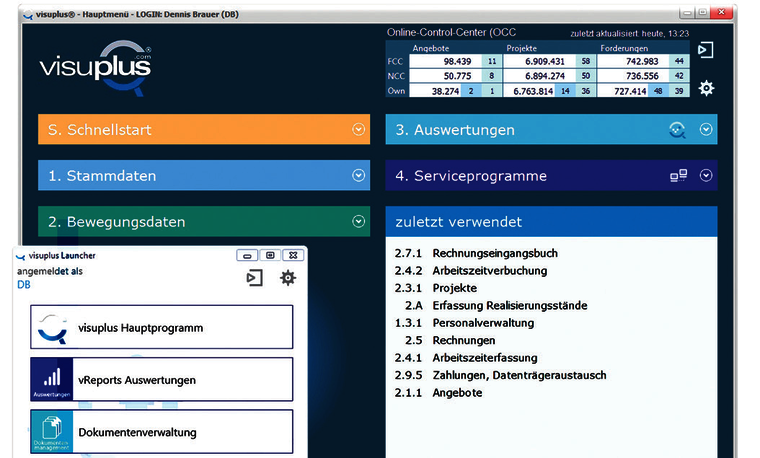Click the logout arrow icon beside OCC table
760x458 pixels.
coord(706,50)
